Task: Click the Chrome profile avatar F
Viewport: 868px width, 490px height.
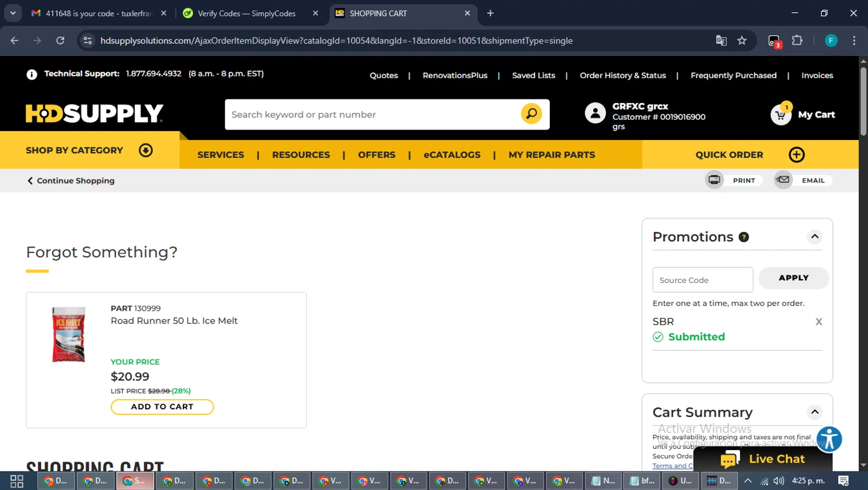Action: pyautogui.click(x=831, y=40)
